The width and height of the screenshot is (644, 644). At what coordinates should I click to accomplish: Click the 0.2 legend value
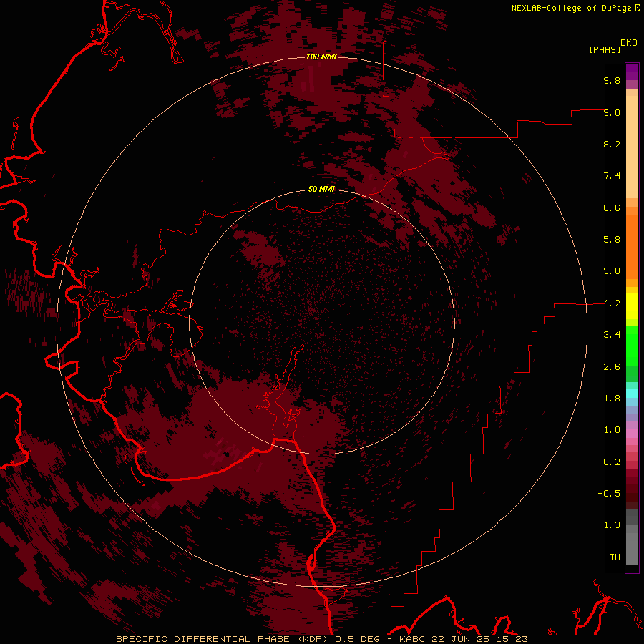[612, 462]
